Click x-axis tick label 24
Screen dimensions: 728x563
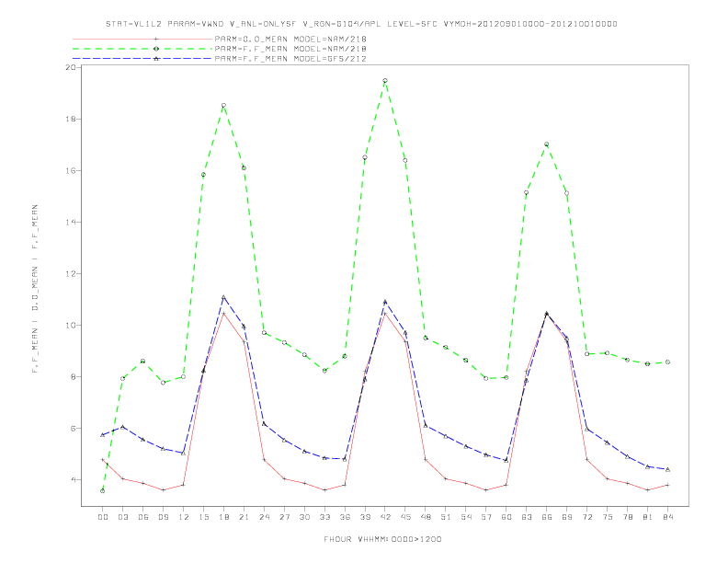(264, 517)
